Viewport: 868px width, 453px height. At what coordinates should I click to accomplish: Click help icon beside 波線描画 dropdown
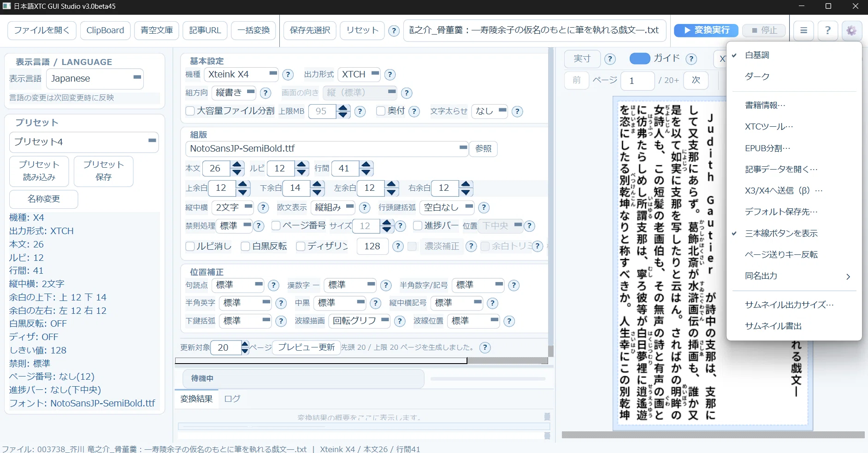tap(400, 321)
